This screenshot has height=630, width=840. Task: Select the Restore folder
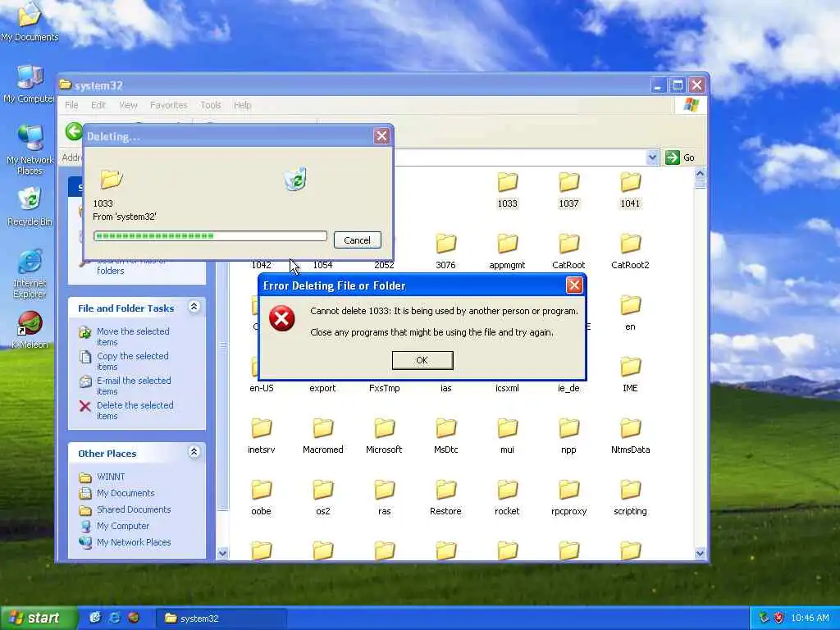coord(445,498)
